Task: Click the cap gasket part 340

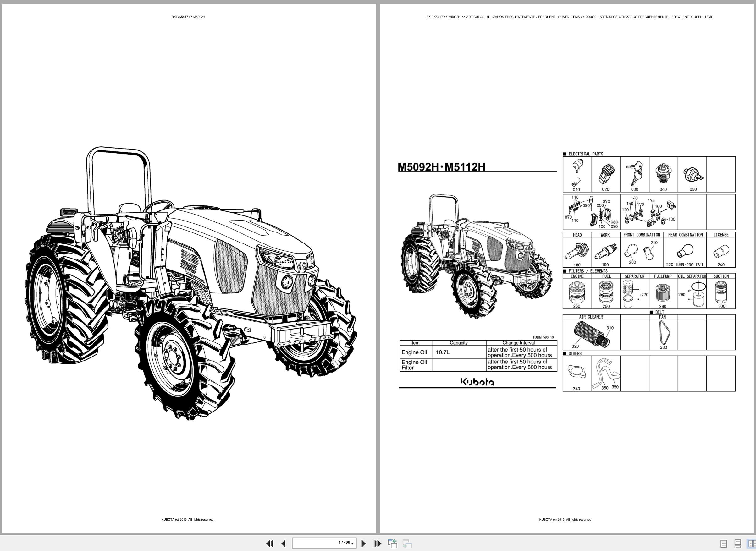Action: tap(577, 371)
